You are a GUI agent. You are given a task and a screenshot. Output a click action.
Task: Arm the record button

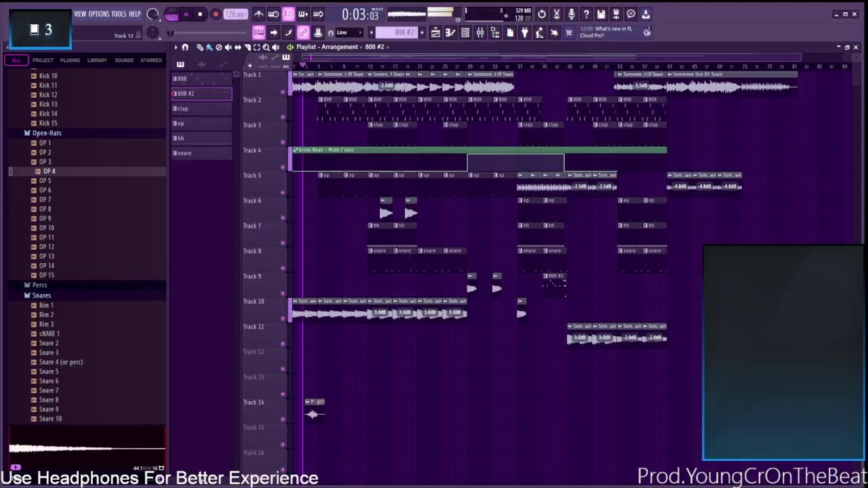pyautogui.click(x=216, y=14)
